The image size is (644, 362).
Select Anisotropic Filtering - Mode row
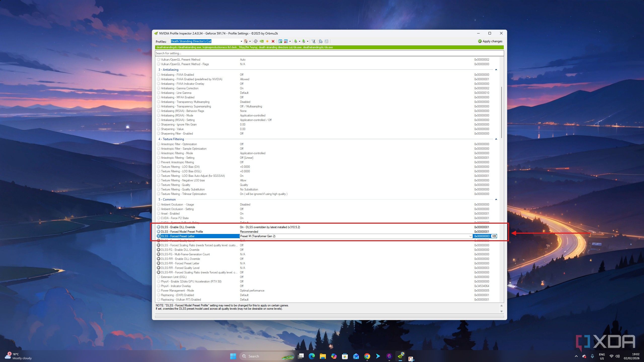coord(326,153)
